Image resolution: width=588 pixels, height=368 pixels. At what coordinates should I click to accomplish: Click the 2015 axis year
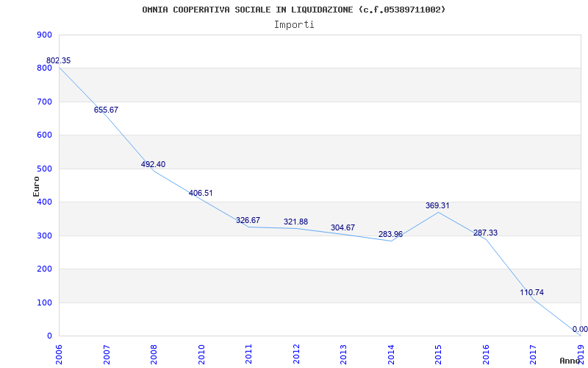click(x=438, y=354)
